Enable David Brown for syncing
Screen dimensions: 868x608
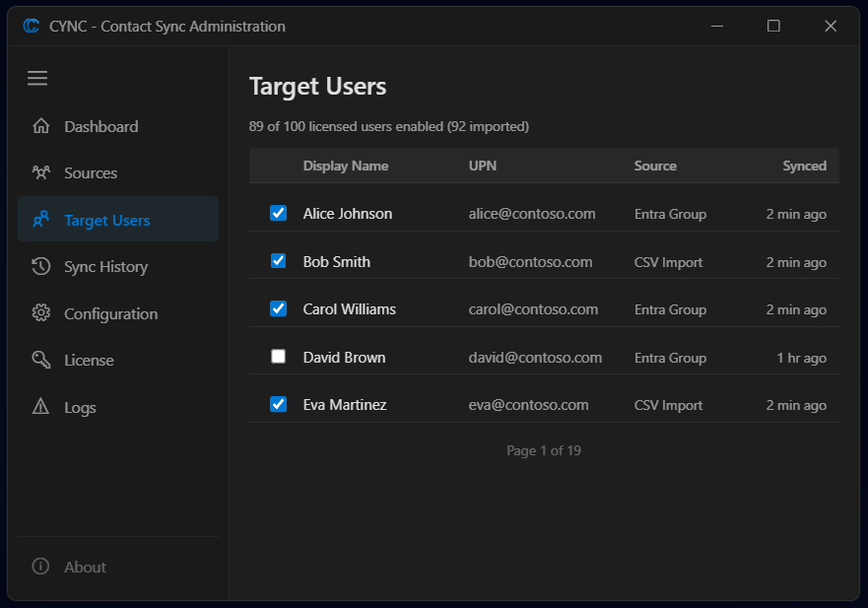278,357
